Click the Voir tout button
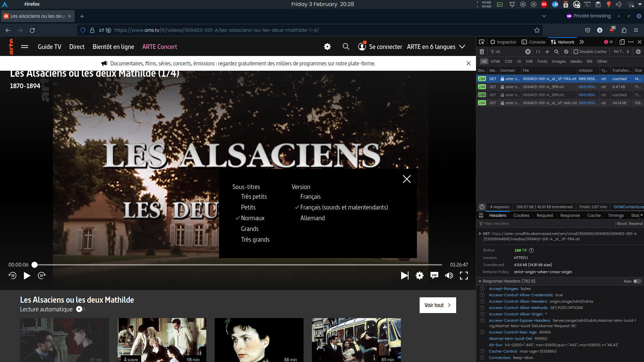This screenshot has width=644, height=362. (x=437, y=305)
